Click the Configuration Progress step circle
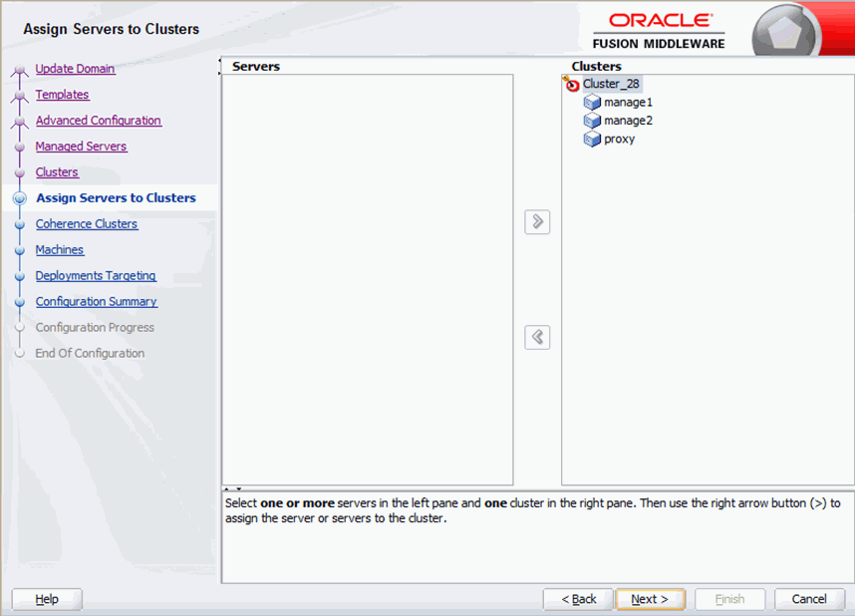This screenshot has height=616, width=855. click(x=21, y=327)
